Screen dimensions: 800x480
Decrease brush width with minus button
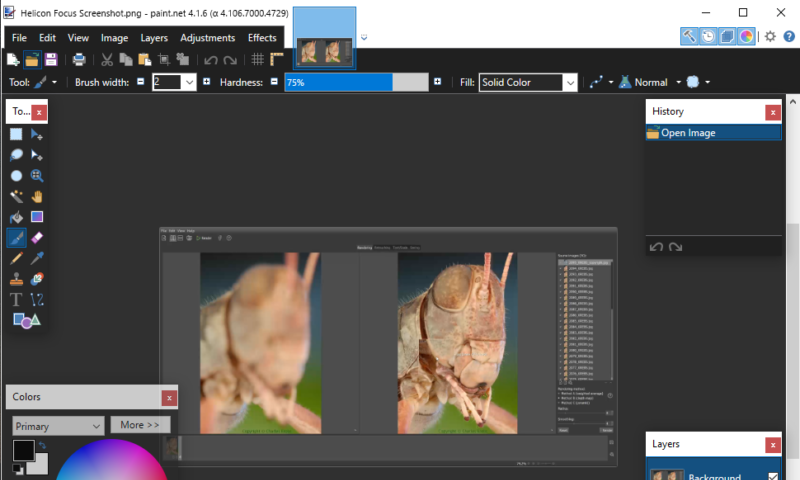pos(141,82)
